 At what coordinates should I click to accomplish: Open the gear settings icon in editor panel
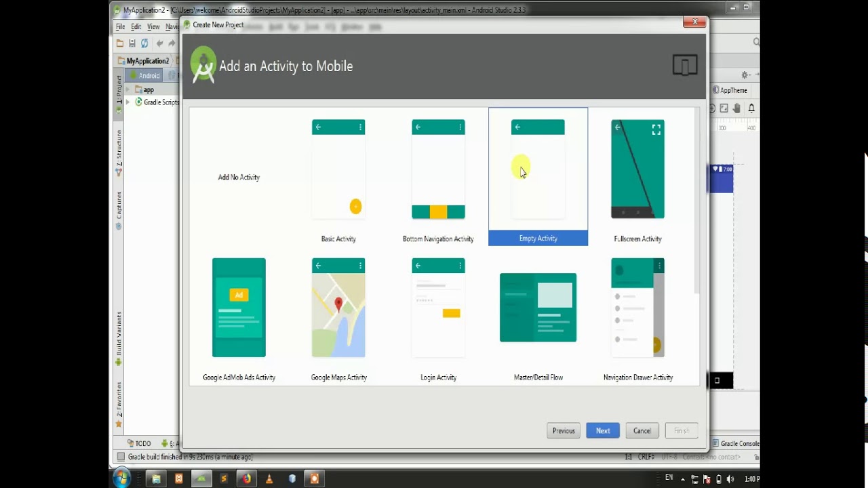tap(745, 75)
